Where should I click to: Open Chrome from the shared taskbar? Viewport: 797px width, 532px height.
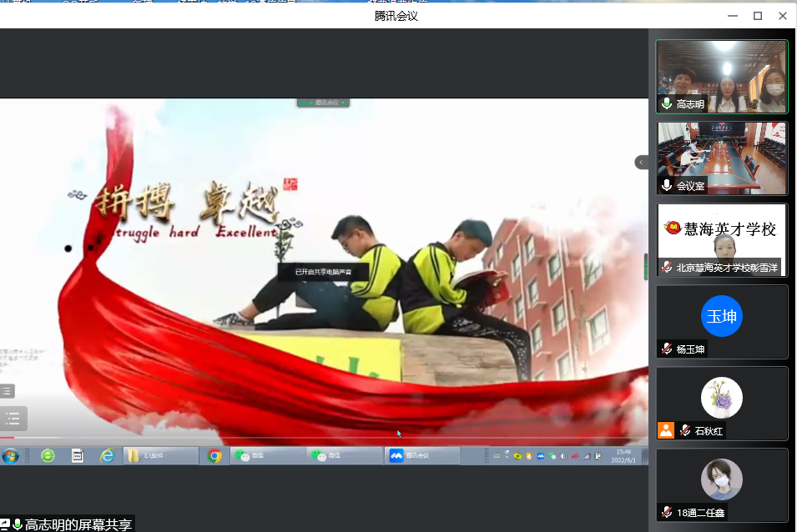pyautogui.click(x=214, y=455)
